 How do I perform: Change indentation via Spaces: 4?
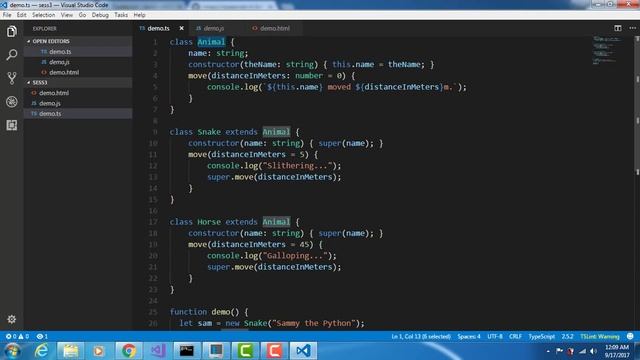pos(469,336)
